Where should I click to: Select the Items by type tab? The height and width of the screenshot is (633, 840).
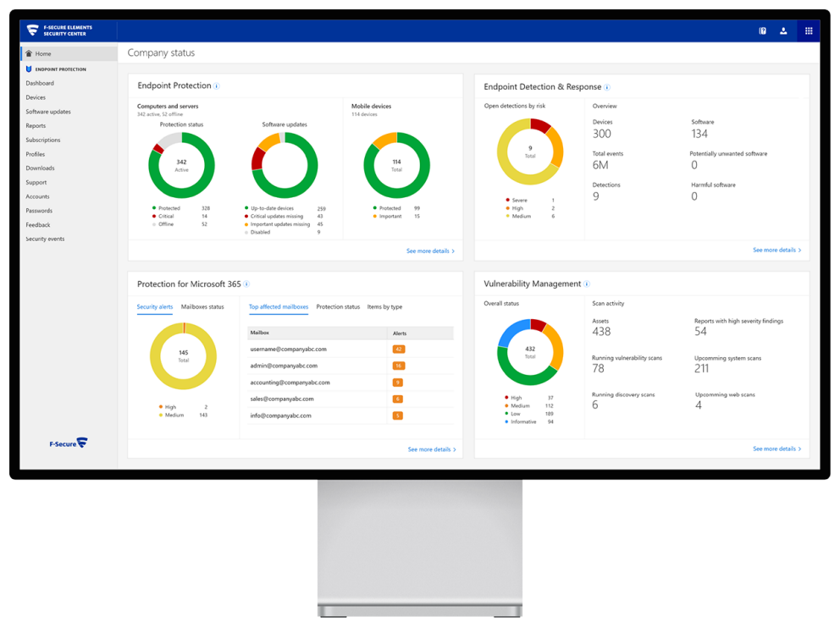pyautogui.click(x=384, y=307)
